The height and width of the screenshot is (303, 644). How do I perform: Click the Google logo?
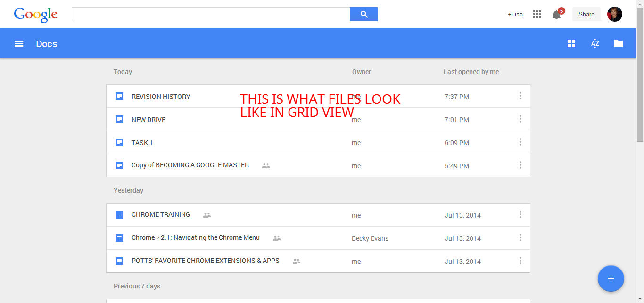[x=36, y=15]
